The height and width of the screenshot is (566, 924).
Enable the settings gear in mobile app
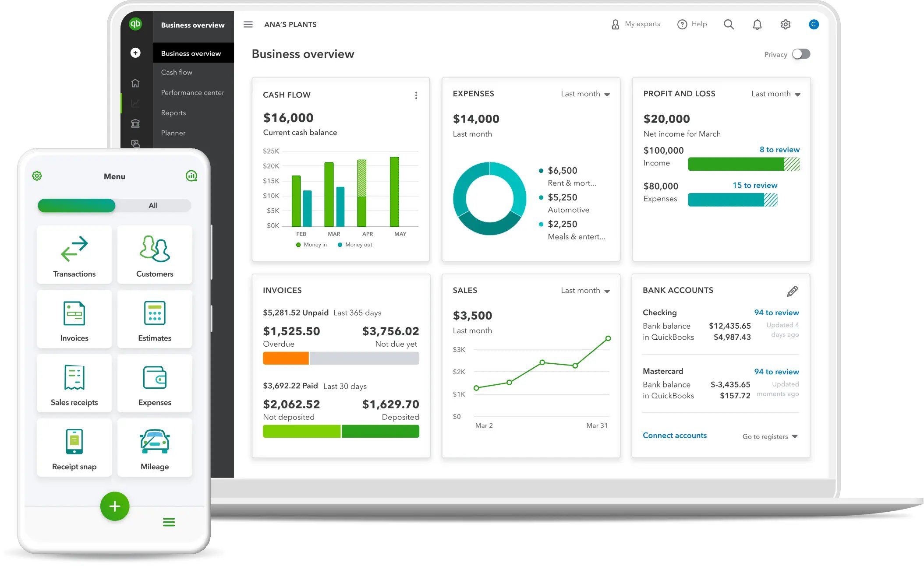[38, 176]
